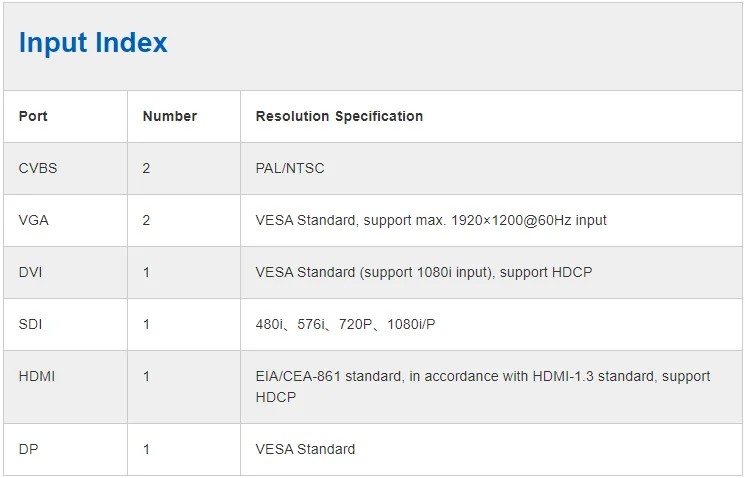Click the DVI port cell

pyautogui.click(x=30, y=272)
